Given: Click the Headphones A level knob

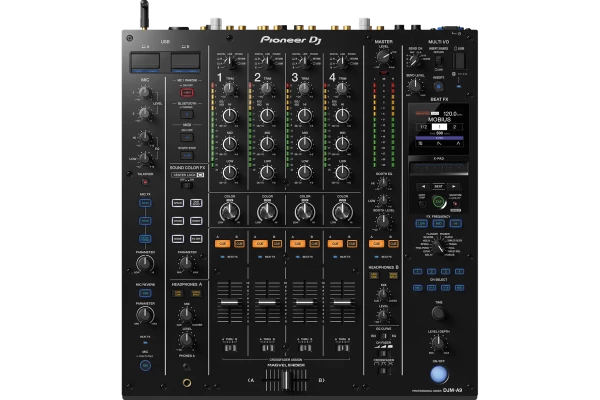Looking at the screenshot, I should [186, 339].
